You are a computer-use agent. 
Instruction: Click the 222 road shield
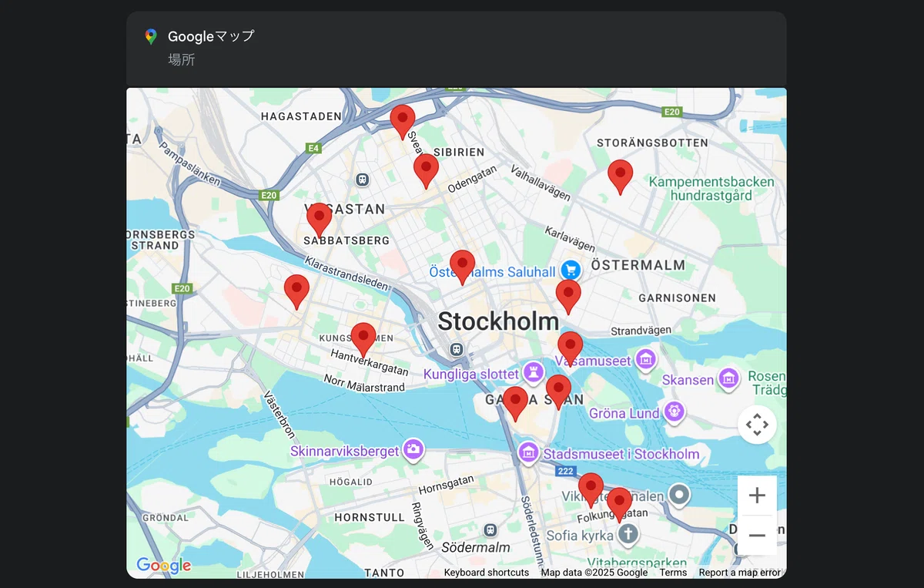pos(566,471)
